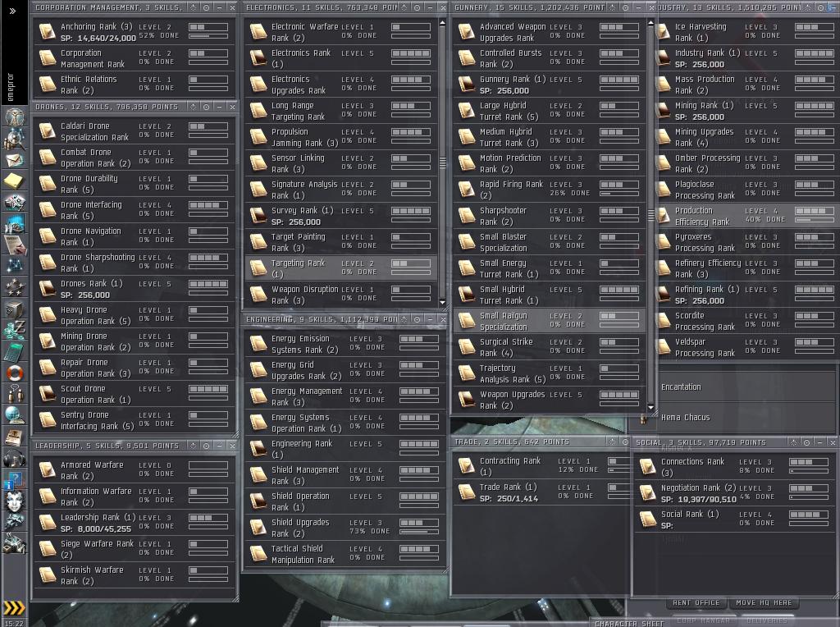Click Move HQ Here button
The width and height of the screenshot is (840, 627).
[764, 602]
